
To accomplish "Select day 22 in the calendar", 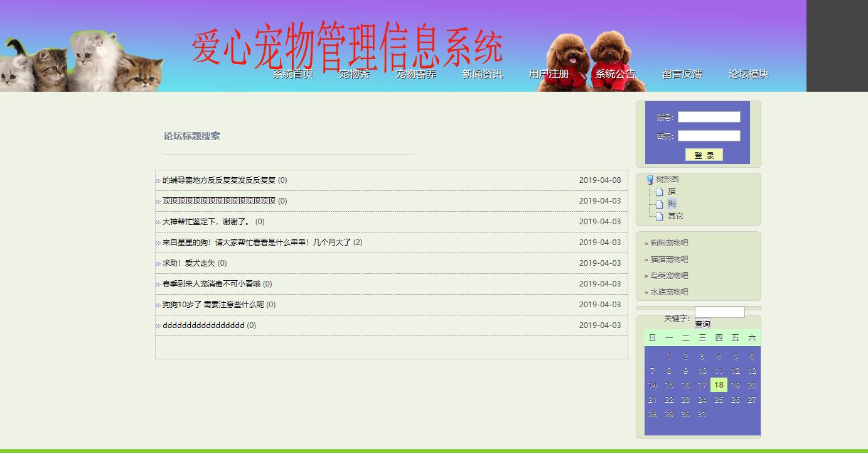I will 669,400.
